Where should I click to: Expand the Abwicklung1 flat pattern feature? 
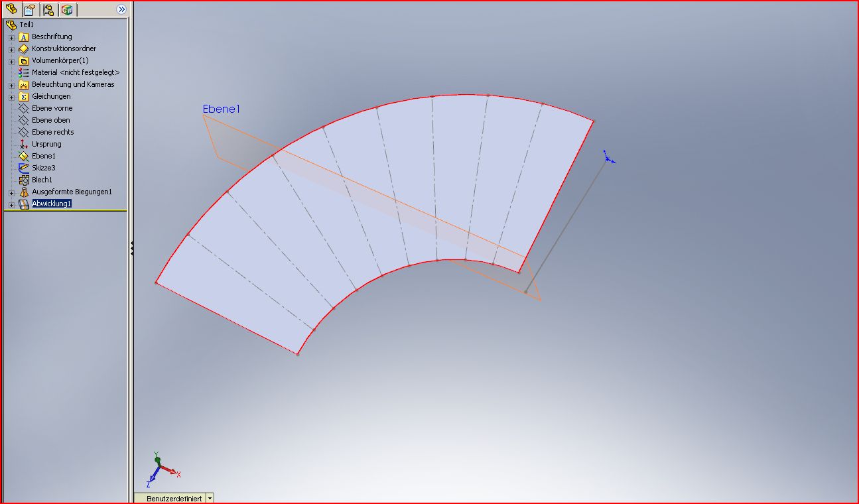[x=11, y=204]
